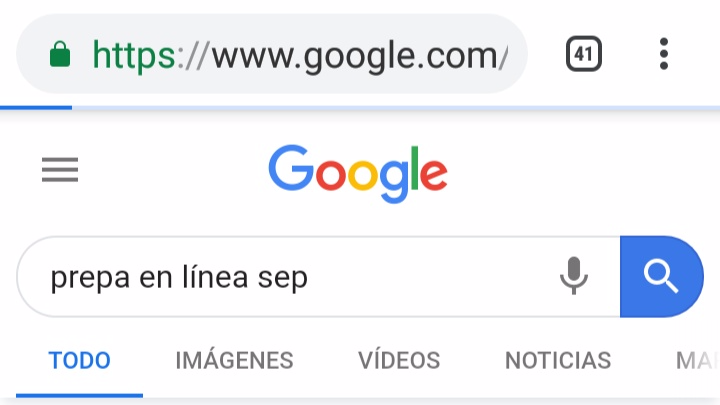Click the blue magnifier search button
Image resolution: width=720 pixels, height=405 pixels.
click(x=662, y=276)
